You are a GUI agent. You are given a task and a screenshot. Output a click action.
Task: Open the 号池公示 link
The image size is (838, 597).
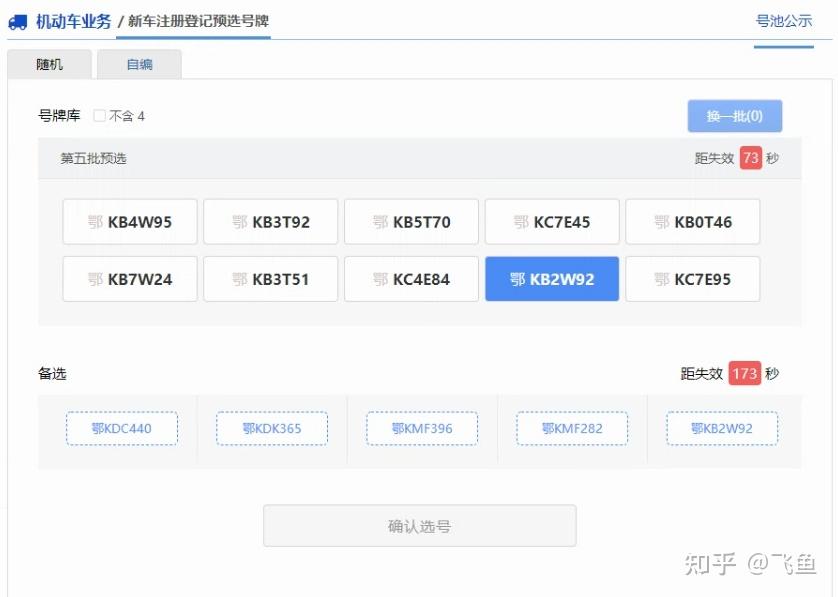tap(785, 22)
